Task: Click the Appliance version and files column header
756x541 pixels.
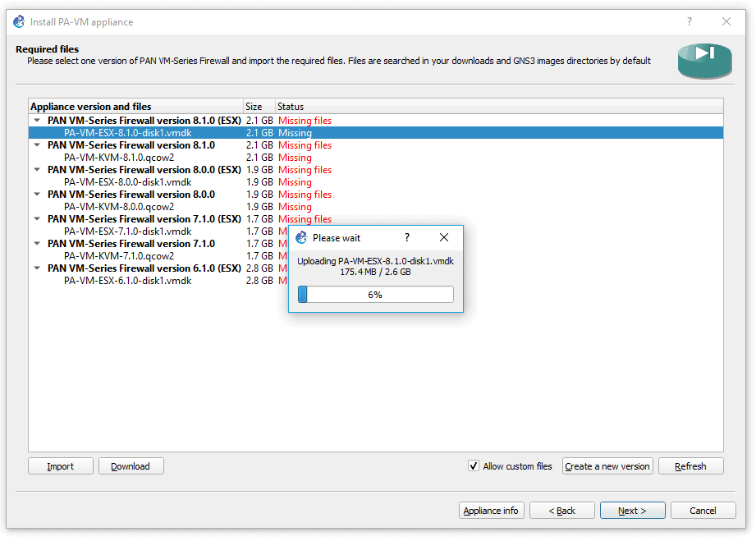Action: tap(136, 106)
